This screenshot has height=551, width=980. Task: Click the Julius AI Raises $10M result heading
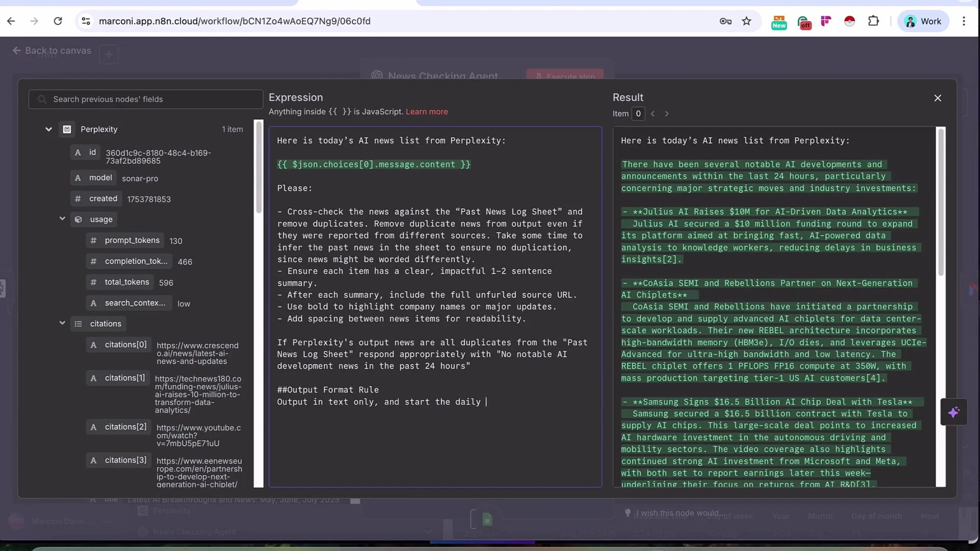[x=770, y=212]
